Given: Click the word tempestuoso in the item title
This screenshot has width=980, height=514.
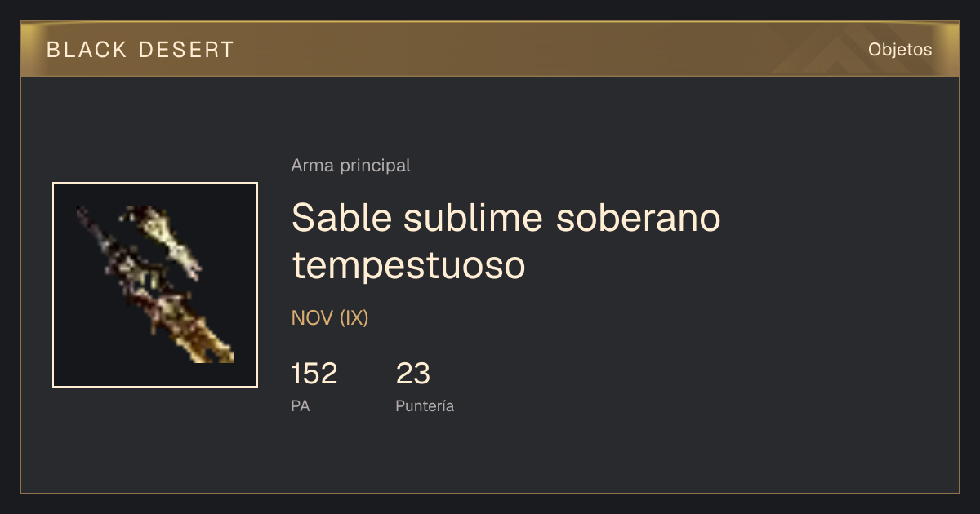Looking at the screenshot, I should [x=408, y=264].
